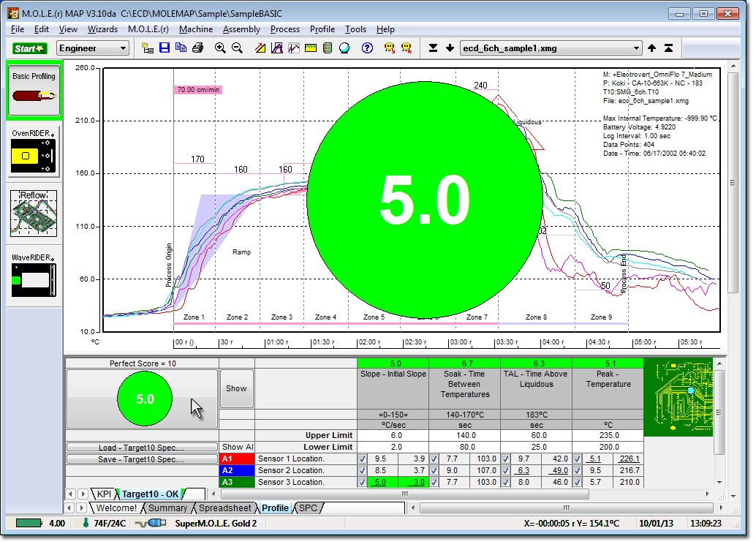Go to previous file with plain up arrow
756x547 pixels.
[652, 48]
